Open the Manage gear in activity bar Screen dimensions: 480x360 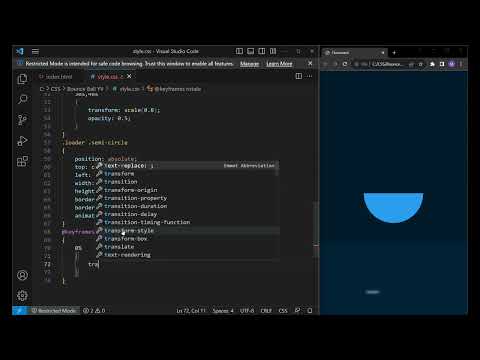(x=22, y=295)
